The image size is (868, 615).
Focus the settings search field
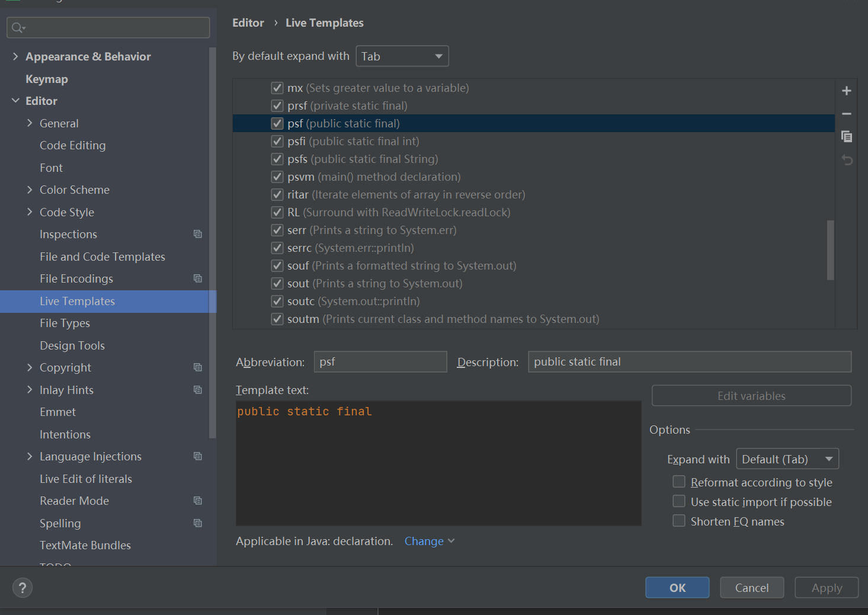(x=108, y=27)
